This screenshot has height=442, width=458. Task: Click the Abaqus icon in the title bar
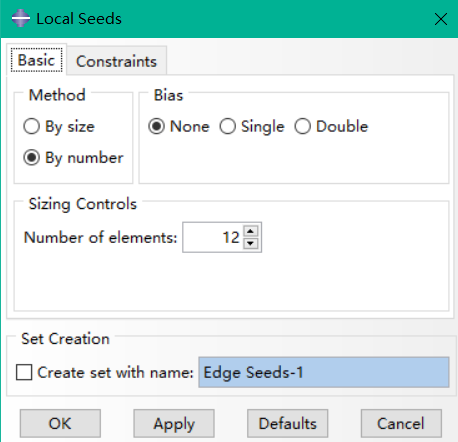(21, 18)
